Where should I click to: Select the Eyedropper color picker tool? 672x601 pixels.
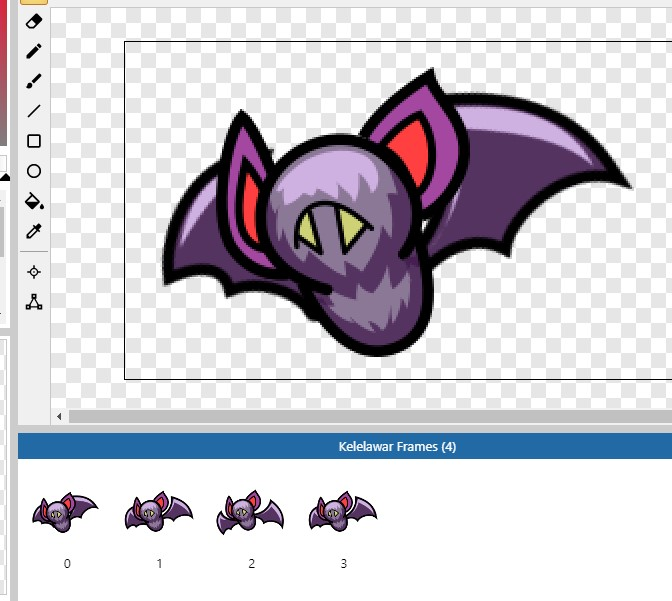[34, 231]
